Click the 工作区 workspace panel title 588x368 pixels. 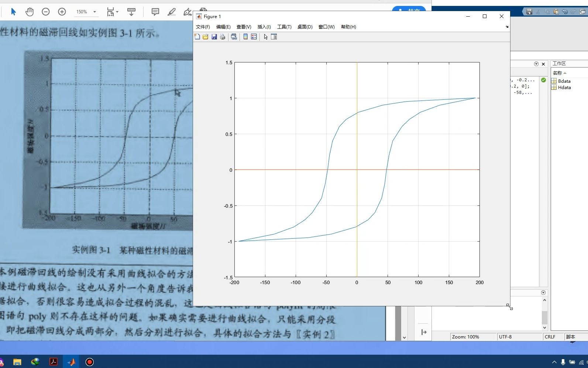559,64
